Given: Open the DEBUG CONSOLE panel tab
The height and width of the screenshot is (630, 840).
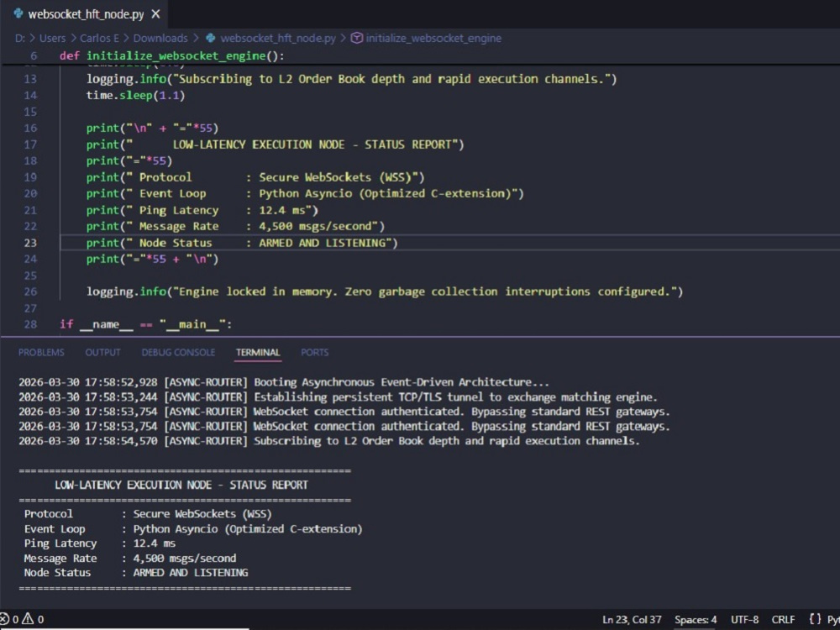Looking at the screenshot, I should (178, 353).
